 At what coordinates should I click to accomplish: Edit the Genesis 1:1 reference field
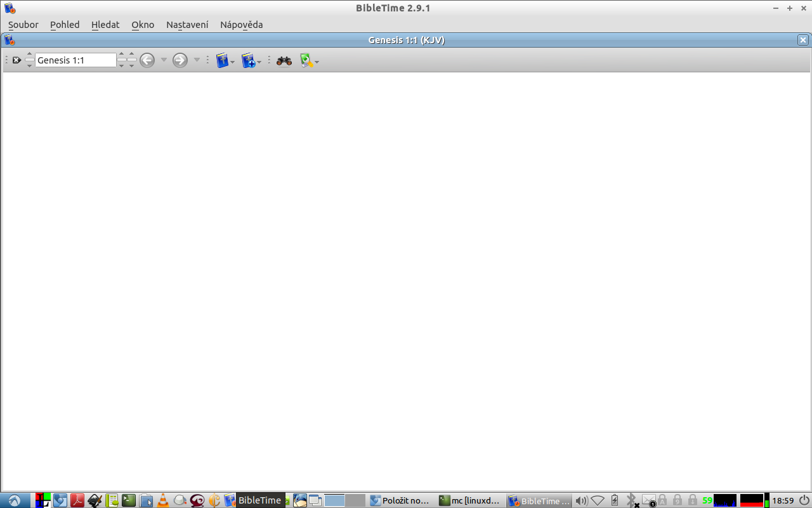point(75,60)
